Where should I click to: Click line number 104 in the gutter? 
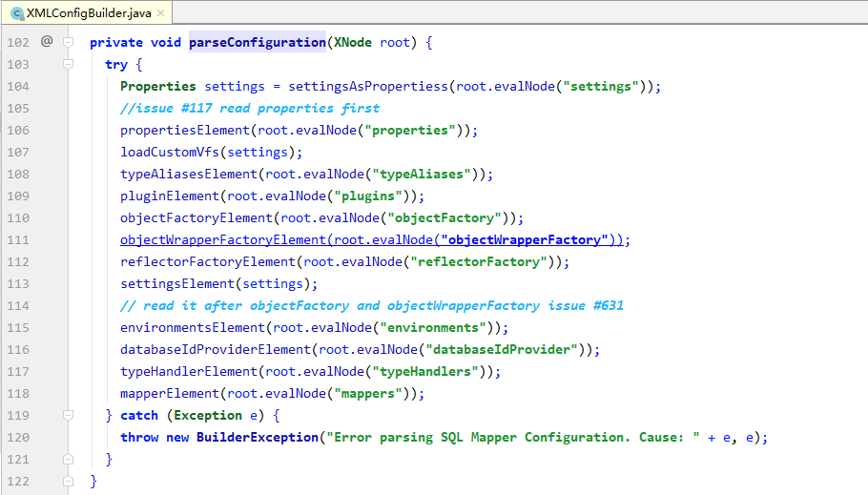point(18,87)
